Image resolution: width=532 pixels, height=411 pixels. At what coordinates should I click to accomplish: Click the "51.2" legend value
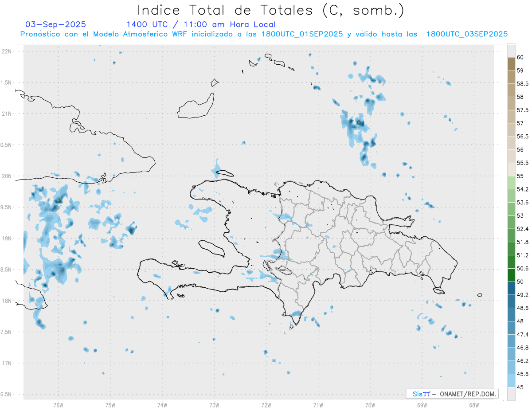click(x=522, y=255)
